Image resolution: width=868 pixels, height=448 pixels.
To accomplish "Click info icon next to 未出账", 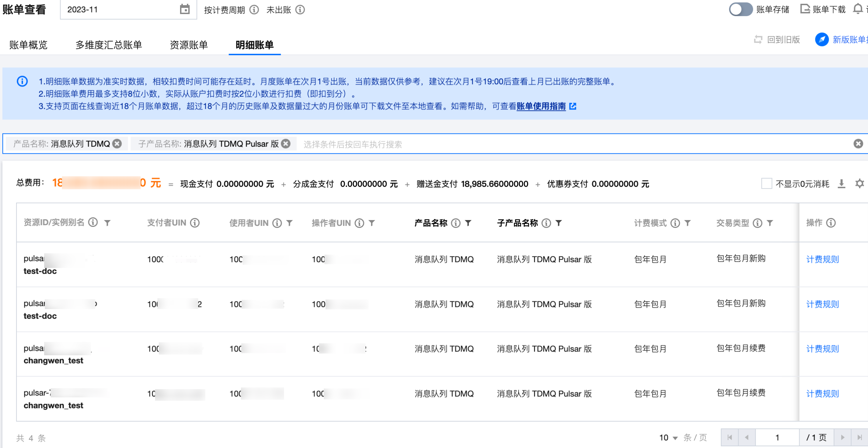I will 300,10.
